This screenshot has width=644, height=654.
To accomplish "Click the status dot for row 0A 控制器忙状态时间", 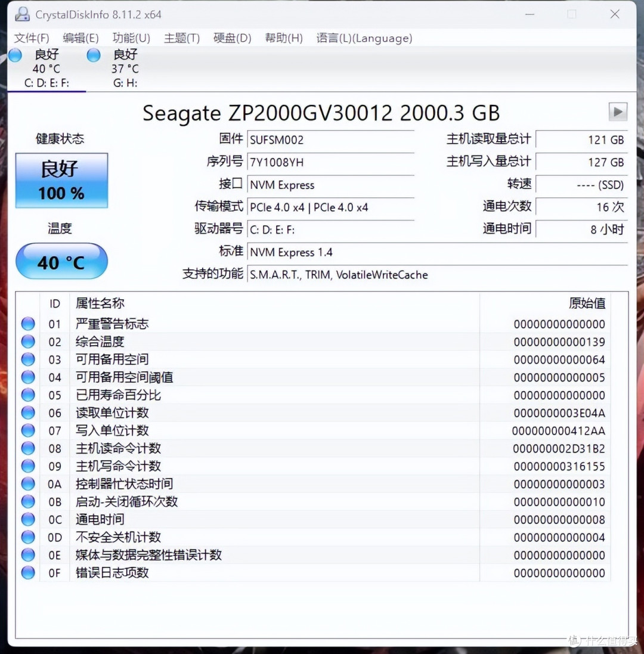I will coord(28,483).
